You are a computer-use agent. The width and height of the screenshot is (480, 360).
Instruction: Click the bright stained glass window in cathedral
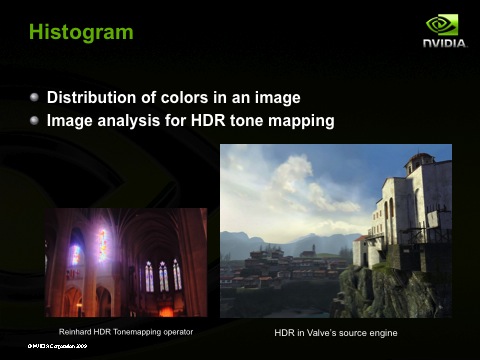click(x=103, y=245)
